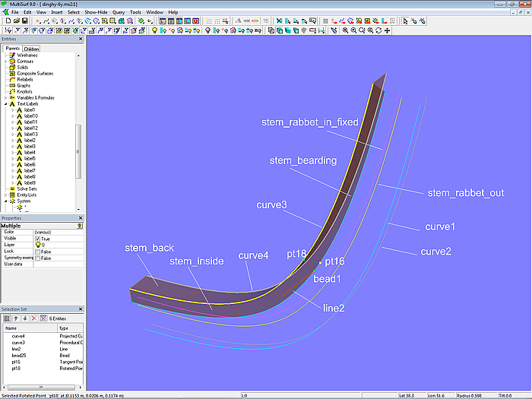Click the zoom in magnifier icon
Screen dimensions: 532x399
tap(345, 31)
